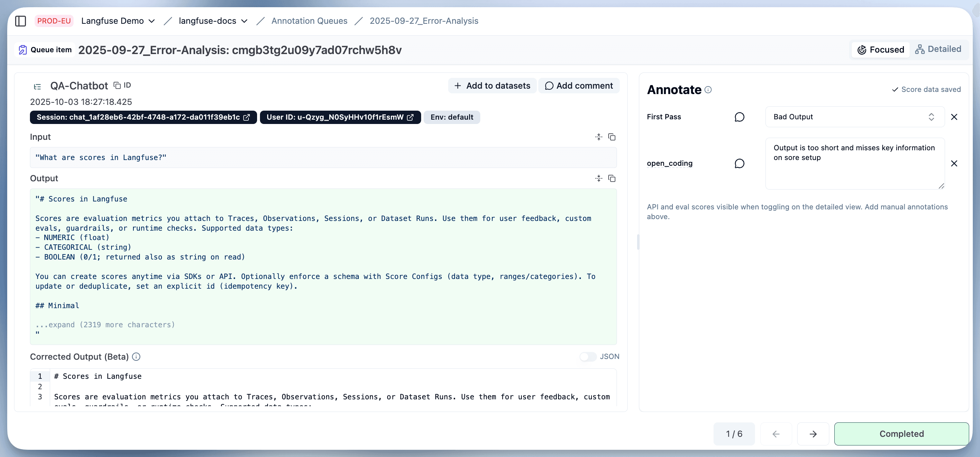Click the Corrected Output info icon
The height and width of the screenshot is (457, 980).
pyautogui.click(x=136, y=357)
